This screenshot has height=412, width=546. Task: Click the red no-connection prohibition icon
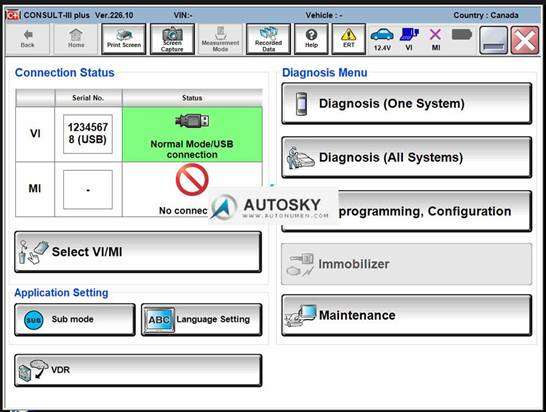[x=192, y=179]
